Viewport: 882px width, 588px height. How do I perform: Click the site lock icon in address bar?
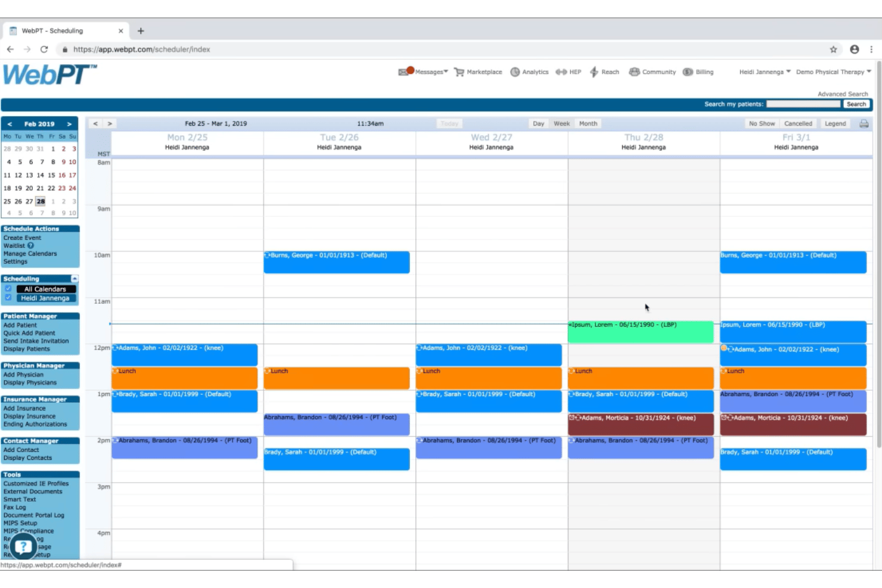[x=65, y=49]
